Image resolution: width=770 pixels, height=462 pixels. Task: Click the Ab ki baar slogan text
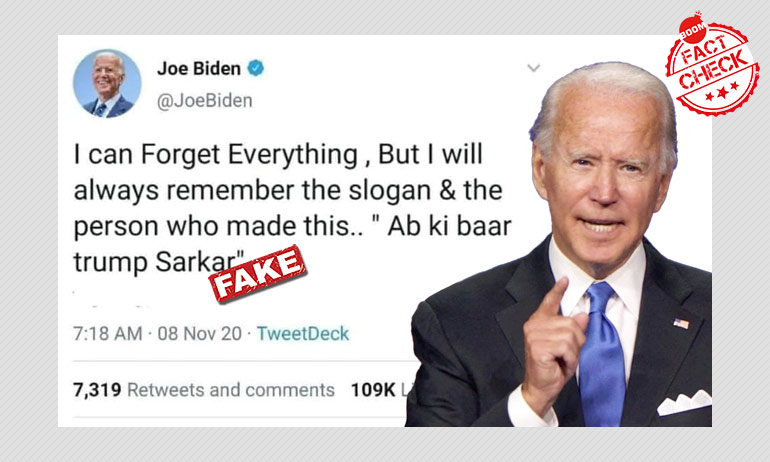point(449,227)
